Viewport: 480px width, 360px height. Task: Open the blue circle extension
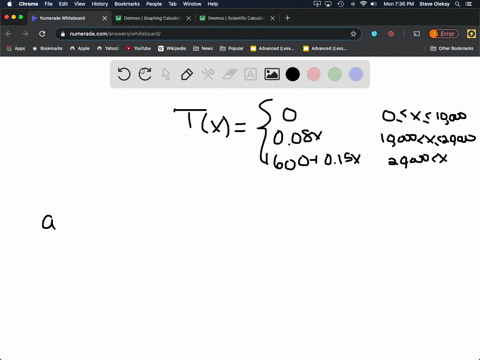tap(374, 34)
